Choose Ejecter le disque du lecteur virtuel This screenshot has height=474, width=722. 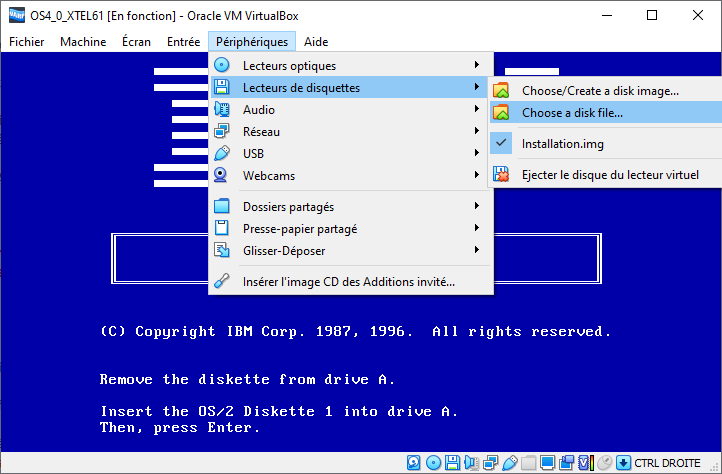(x=609, y=175)
